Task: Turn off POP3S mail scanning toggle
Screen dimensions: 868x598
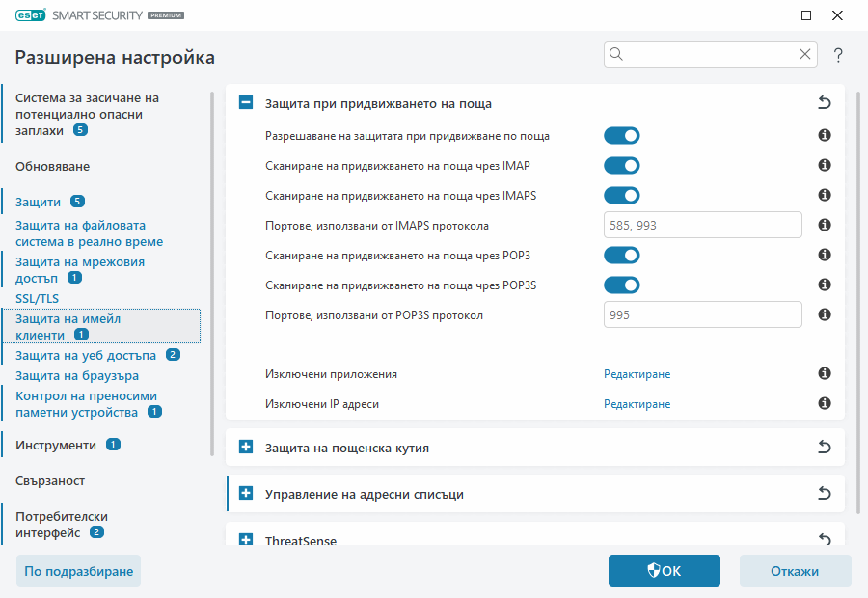Action: (622, 285)
